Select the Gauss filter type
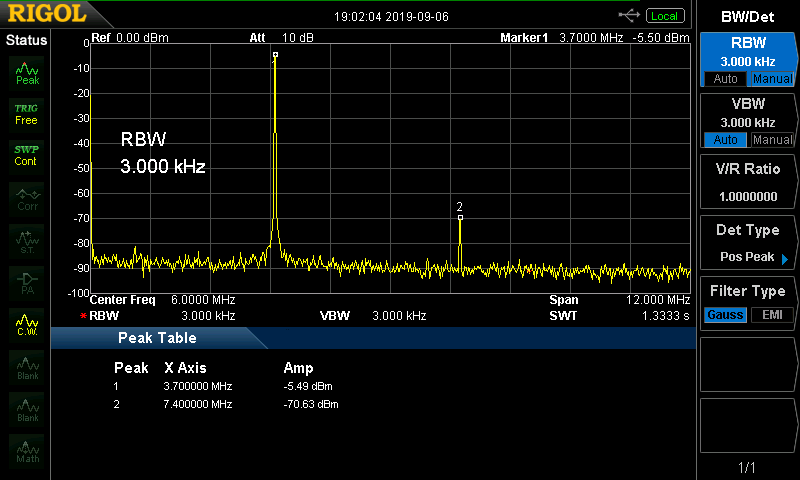The width and height of the screenshot is (800, 480). (x=725, y=315)
